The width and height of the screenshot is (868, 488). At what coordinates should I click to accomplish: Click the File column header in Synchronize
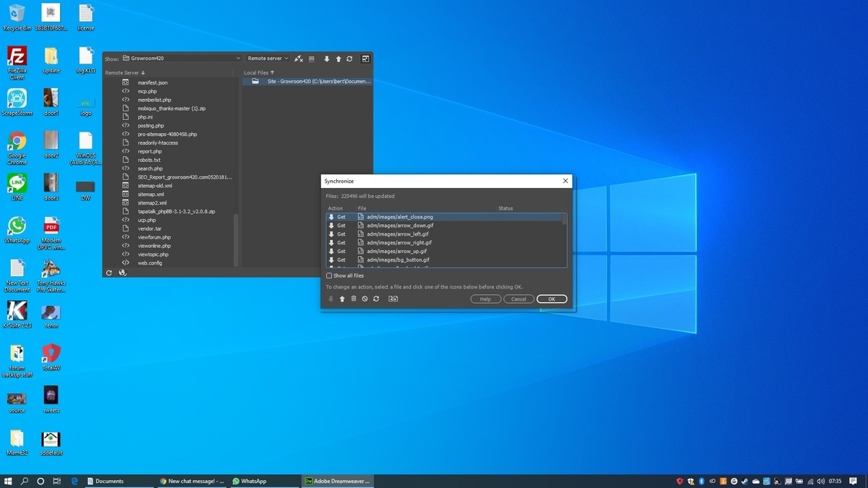(362, 208)
